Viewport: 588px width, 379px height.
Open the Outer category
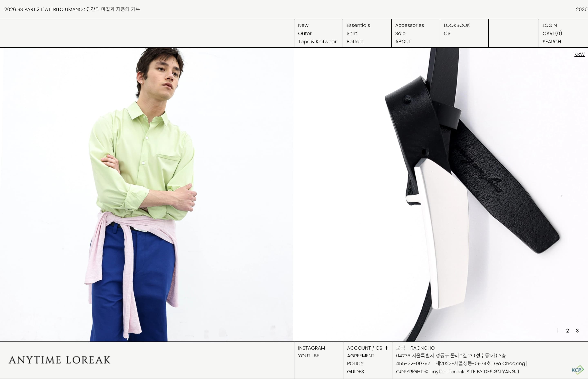click(x=305, y=33)
